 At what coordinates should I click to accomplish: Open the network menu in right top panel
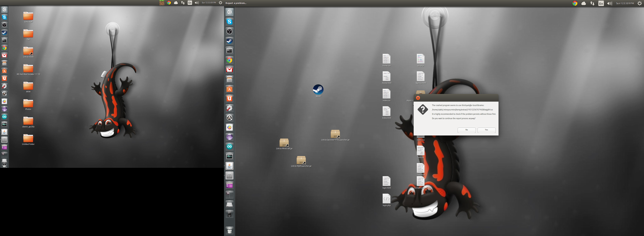[x=592, y=3]
